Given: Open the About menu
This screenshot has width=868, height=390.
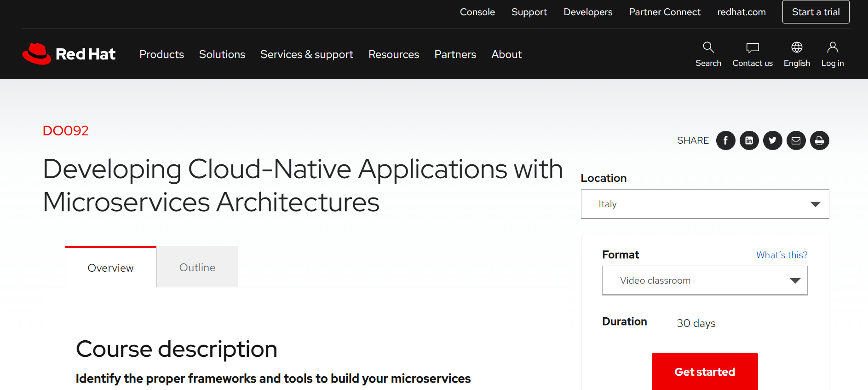Looking at the screenshot, I should coord(506,54).
